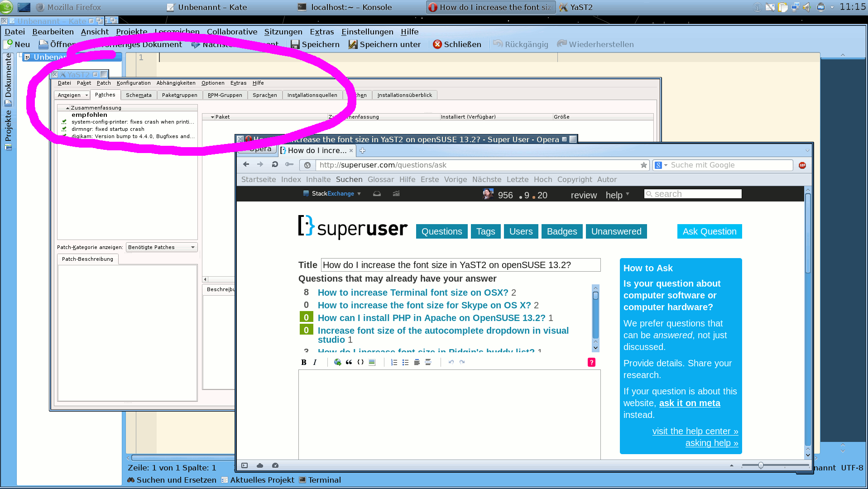Click Opera back navigation arrow
This screenshot has height=489, width=868.
(x=246, y=164)
